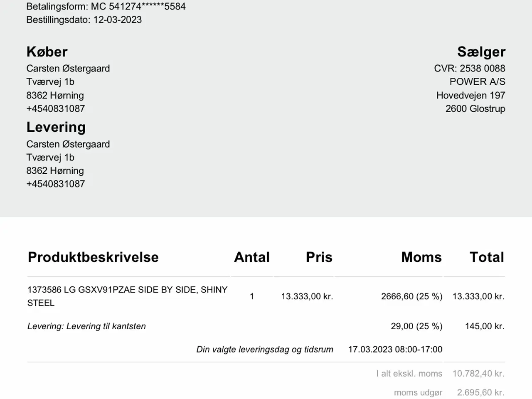Click the Hovedvejen 197 seller address
The height and width of the screenshot is (399, 532).
tap(470, 96)
